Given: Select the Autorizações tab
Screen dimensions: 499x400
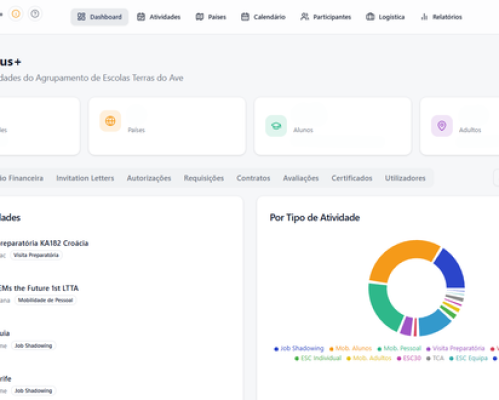Looking at the screenshot, I should pyautogui.click(x=149, y=178).
